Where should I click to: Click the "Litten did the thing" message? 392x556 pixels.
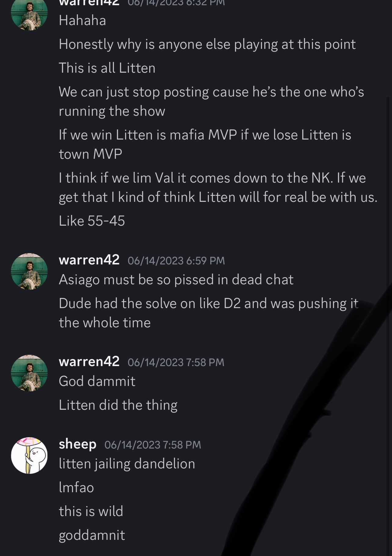click(118, 405)
